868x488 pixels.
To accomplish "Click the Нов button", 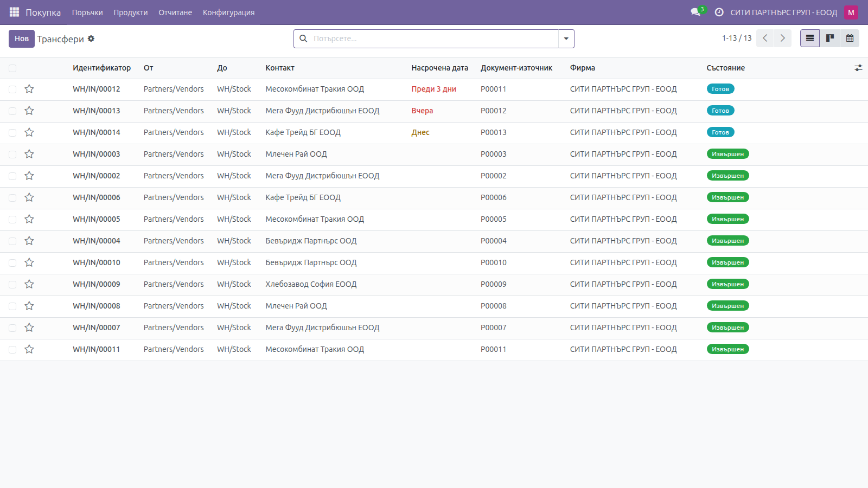I will [x=22, y=38].
